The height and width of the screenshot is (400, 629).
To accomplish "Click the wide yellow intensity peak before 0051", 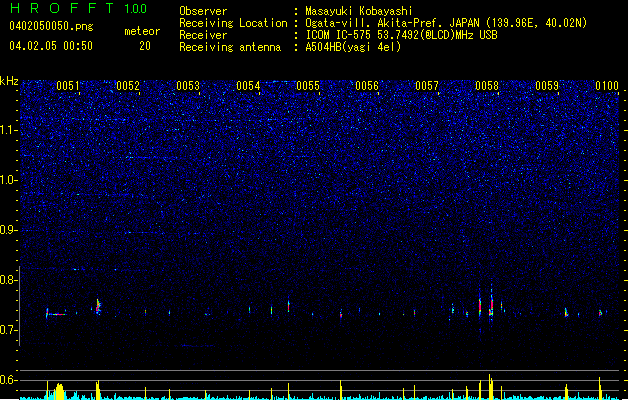I will coord(59,391).
